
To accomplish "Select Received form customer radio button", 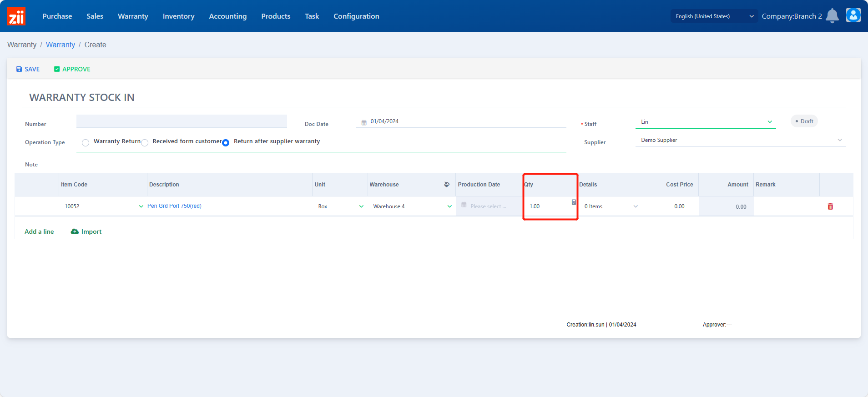I will tap(145, 143).
